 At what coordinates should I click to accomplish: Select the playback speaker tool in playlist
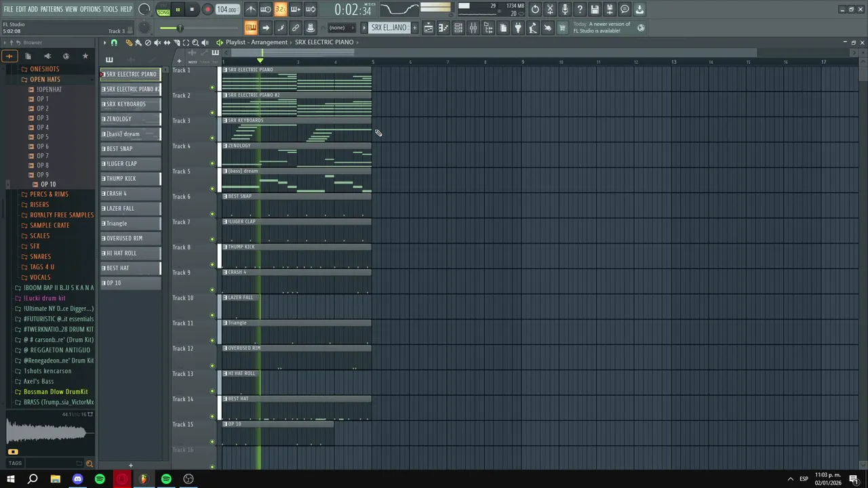[205, 43]
